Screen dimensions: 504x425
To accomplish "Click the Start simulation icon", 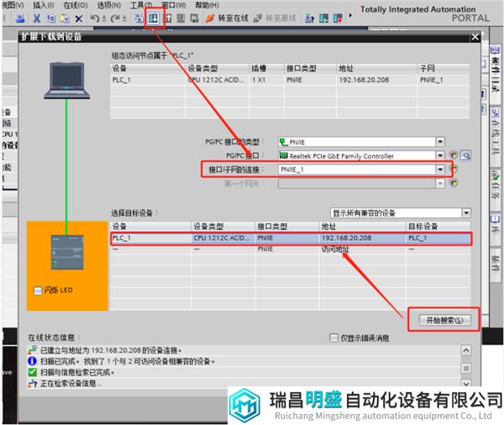I will click(x=181, y=18).
